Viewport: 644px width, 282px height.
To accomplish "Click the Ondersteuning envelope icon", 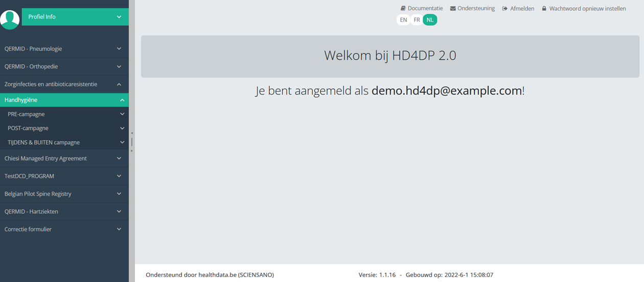I will pyautogui.click(x=453, y=9).
